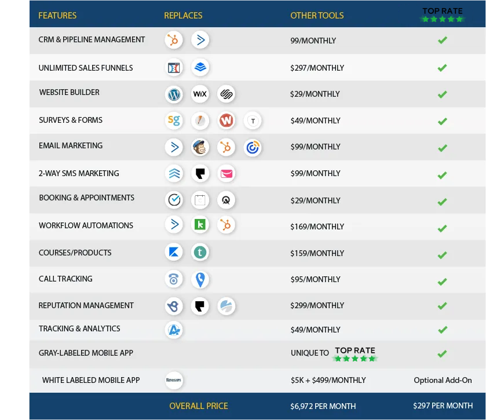The image size is (504, 420).
Task: Click the blue stacked layers icon in Sales Funnels
Action: click(200, 67)
